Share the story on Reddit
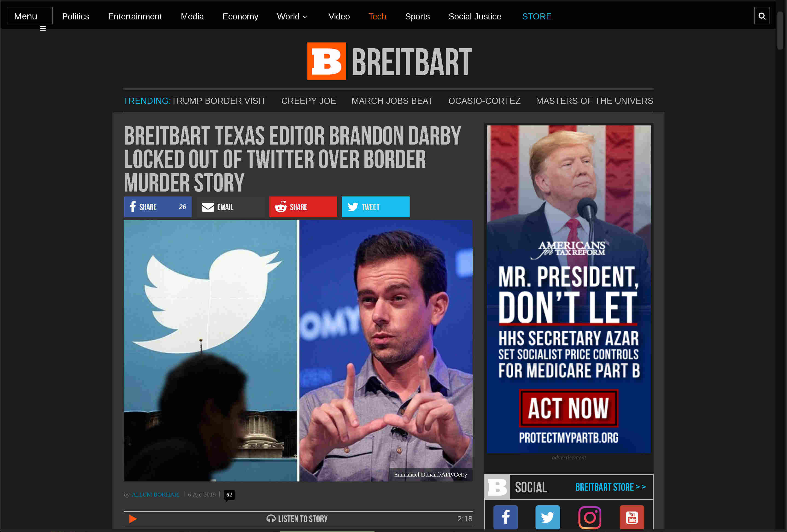The width and height of the screenshot is (787, 532). pyautogui.click(x=302, y=207)
